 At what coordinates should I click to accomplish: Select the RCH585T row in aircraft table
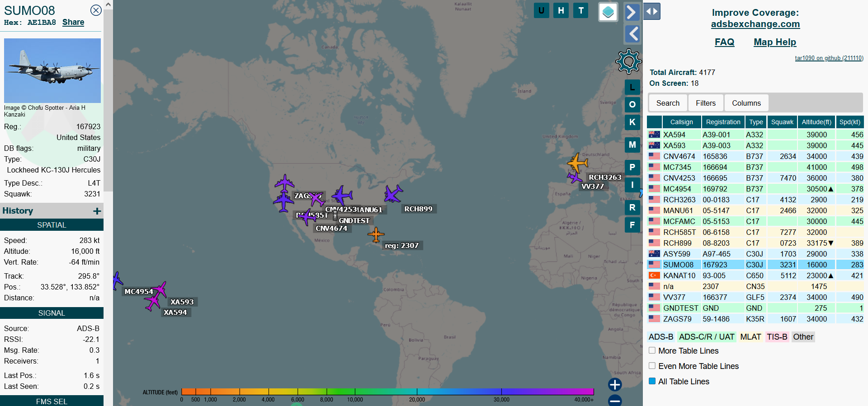pos(755,232)
